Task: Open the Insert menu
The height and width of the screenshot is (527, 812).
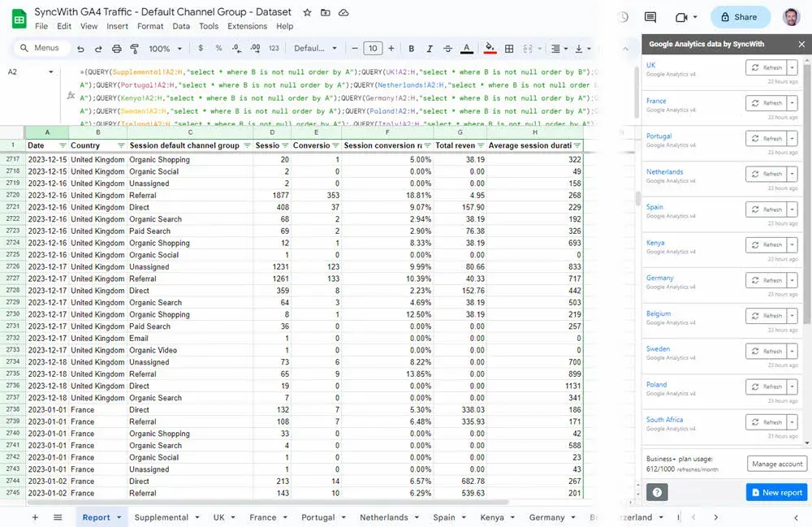Action: [x=117, y=27]
